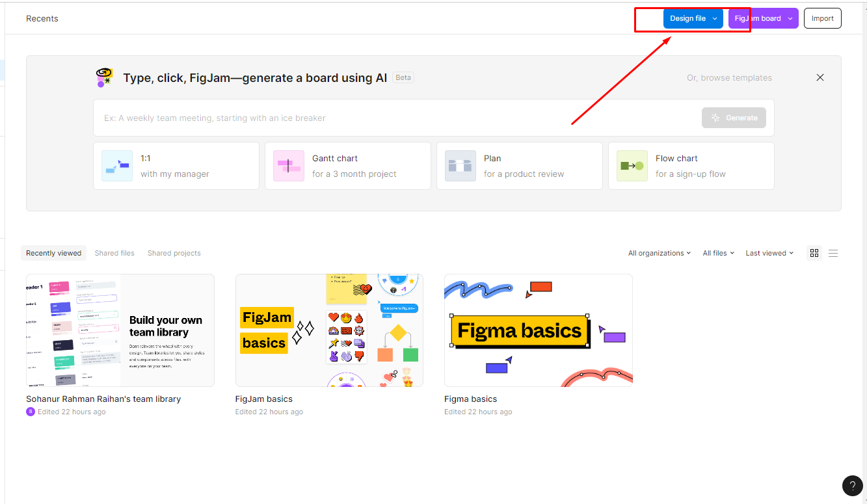Select the 1:1 with my manager suggestion
Image resolution: width=867 pixels, height=504 pixels.
tap(176, 166)
